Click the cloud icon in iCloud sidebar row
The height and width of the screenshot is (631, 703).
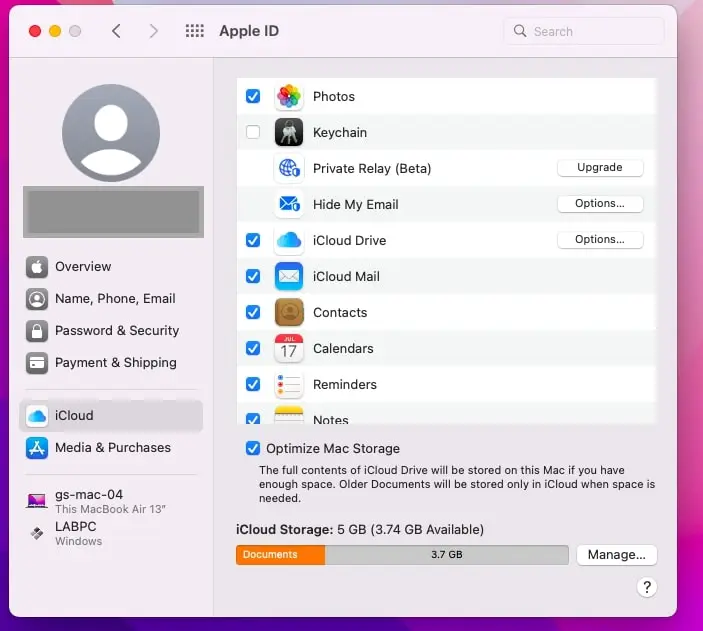37,416
